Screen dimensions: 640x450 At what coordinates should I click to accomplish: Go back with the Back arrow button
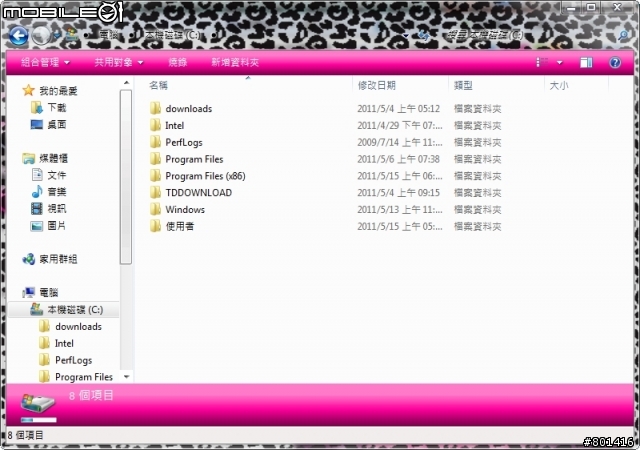pyautogui.click(x=18, y=36)
